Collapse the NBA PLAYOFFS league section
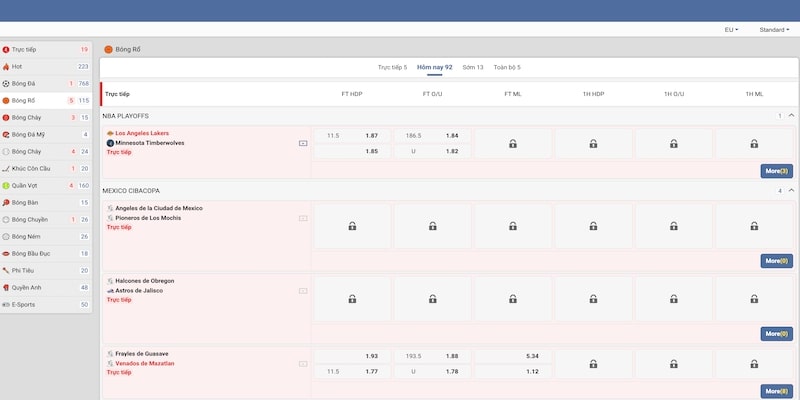Screen dimensions: 800x400 click(x=791, y=116)
